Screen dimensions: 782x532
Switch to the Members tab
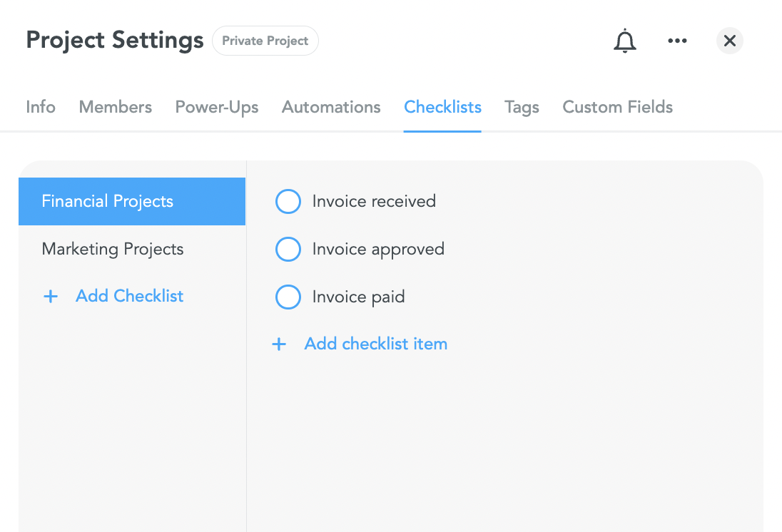tap(115, 107)
